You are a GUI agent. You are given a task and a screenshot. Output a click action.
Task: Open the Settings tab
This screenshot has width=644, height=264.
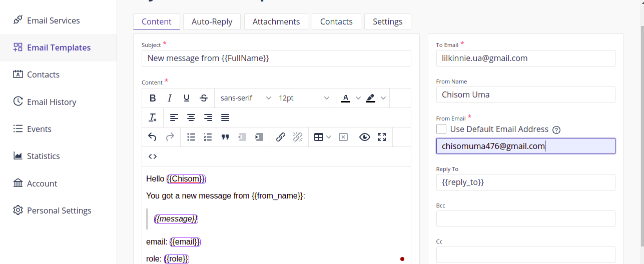(x=388, y=21)
